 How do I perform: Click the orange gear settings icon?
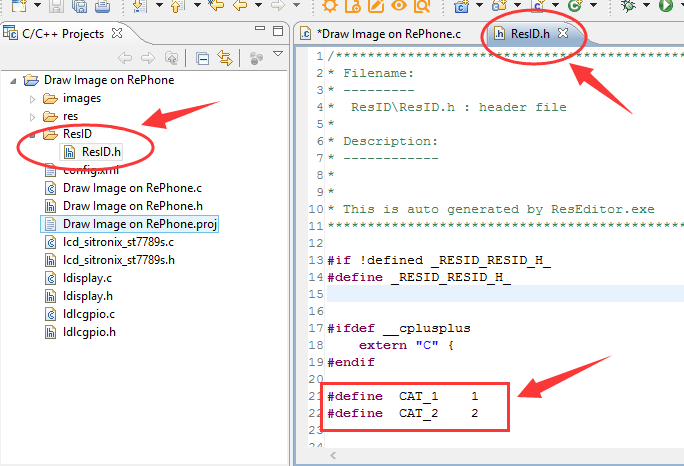point(330,6)
